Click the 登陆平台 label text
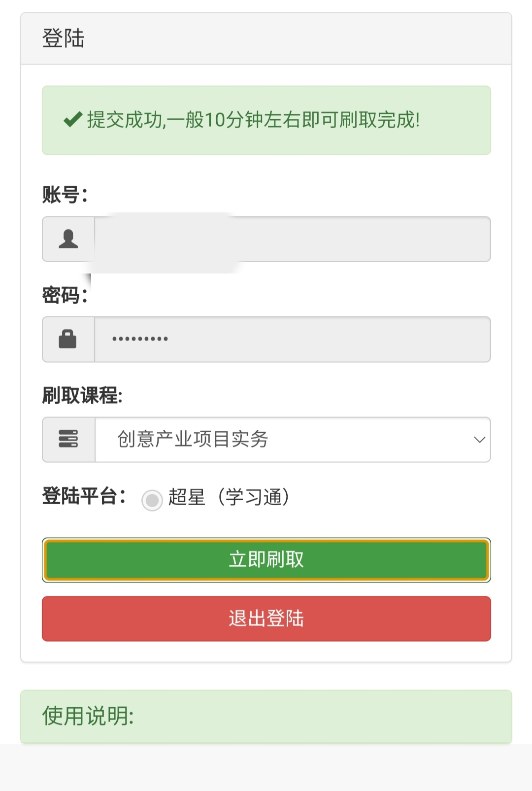Screen dimensions: 532x791 81,498
